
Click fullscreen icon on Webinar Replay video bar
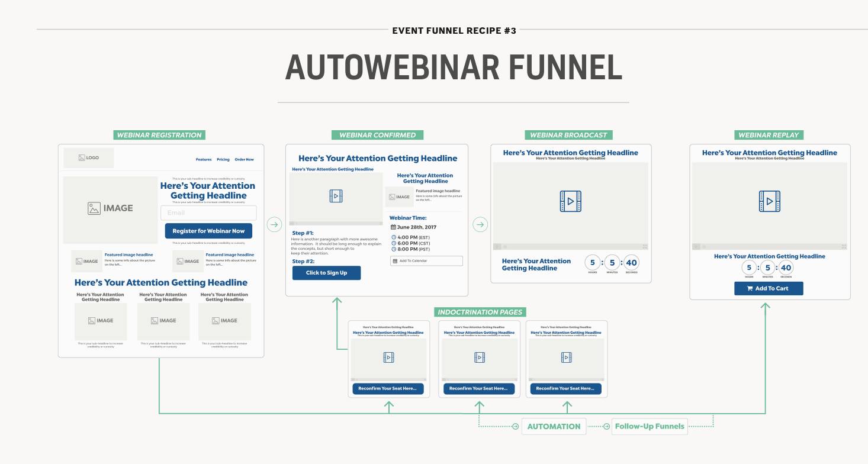844,246
